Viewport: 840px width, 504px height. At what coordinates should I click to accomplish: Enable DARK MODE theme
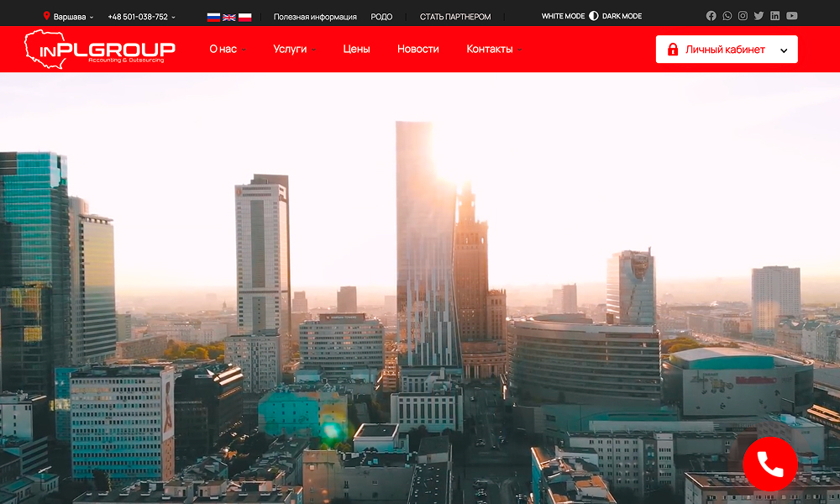622,16
